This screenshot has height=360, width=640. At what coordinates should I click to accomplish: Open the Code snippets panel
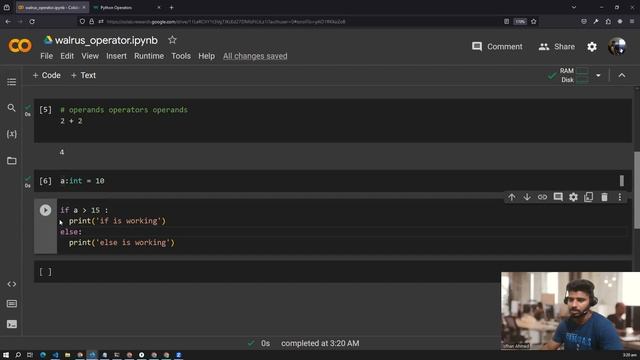(11, 284)
